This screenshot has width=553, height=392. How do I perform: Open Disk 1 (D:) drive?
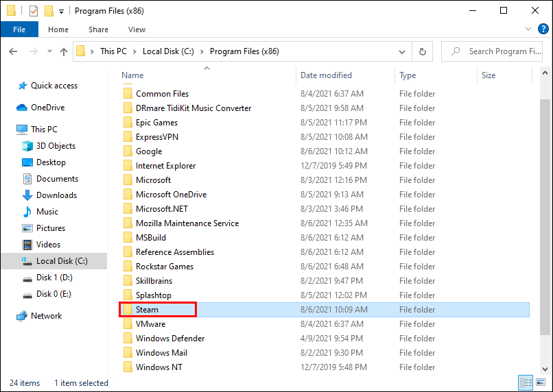54,278
